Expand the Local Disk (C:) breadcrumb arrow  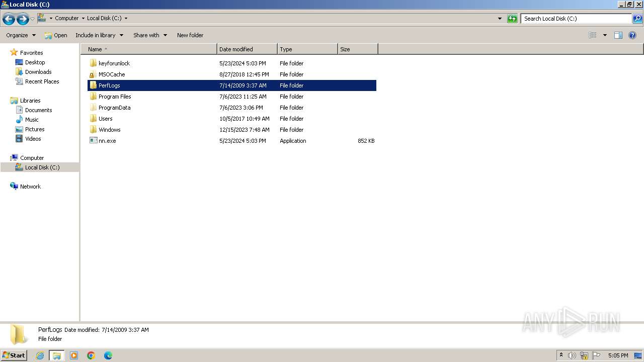pyautogui.click(x=126, y=18)
